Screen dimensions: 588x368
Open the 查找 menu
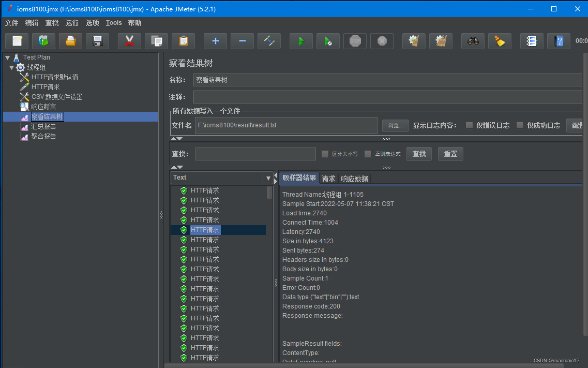tap(52, 23)
